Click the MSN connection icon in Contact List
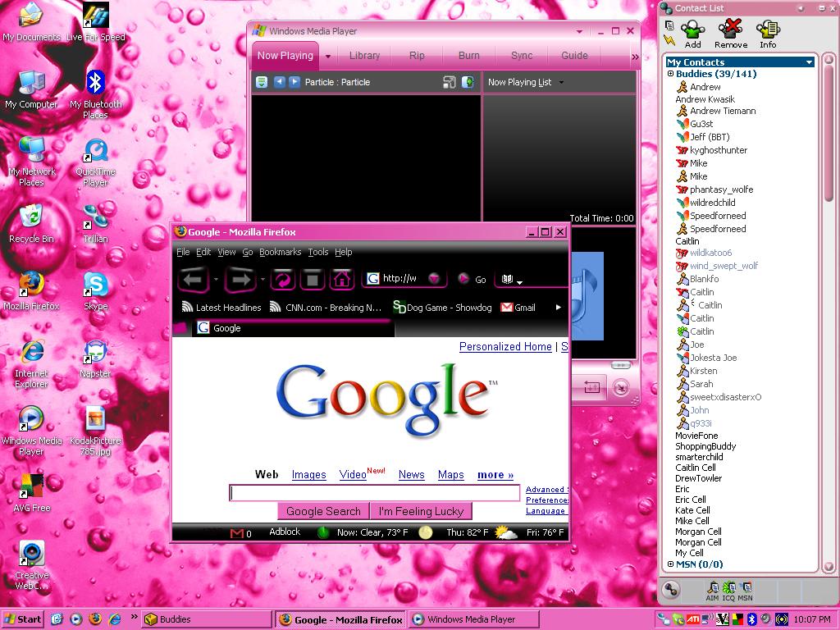Screen dimensions: 840x630 tap(745, 591)
